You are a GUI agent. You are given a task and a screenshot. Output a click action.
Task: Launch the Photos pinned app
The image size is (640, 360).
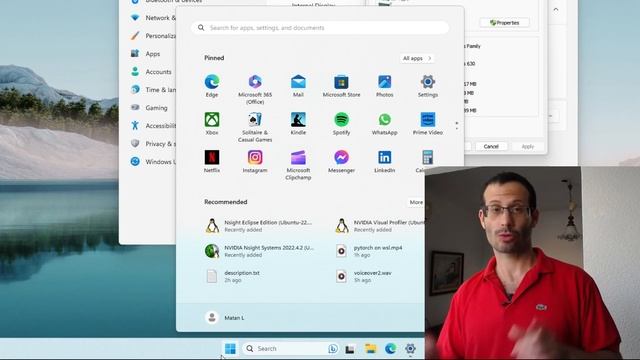click(x=384, y=86)
